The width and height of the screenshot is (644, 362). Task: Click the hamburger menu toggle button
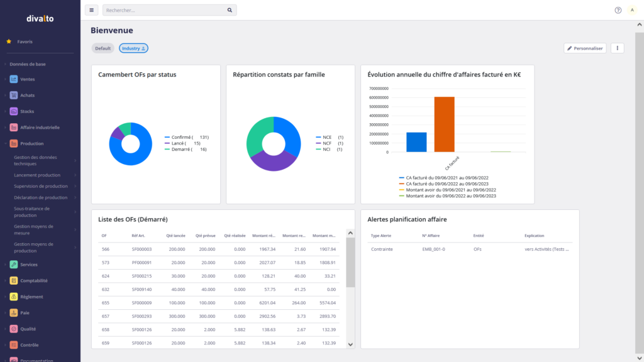tap(92, 10)
